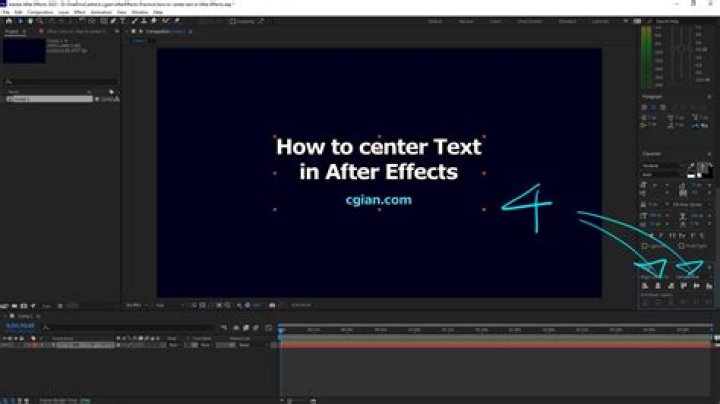
Task: Toggle visibility of the text layer
Action: tap(5, 345)
